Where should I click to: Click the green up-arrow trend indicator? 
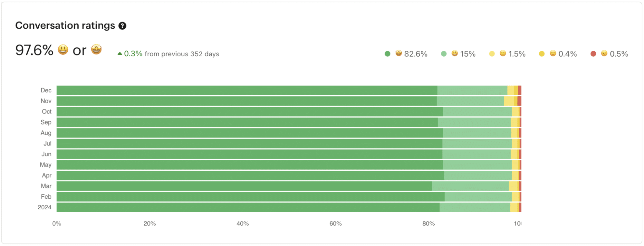(120, 54)
